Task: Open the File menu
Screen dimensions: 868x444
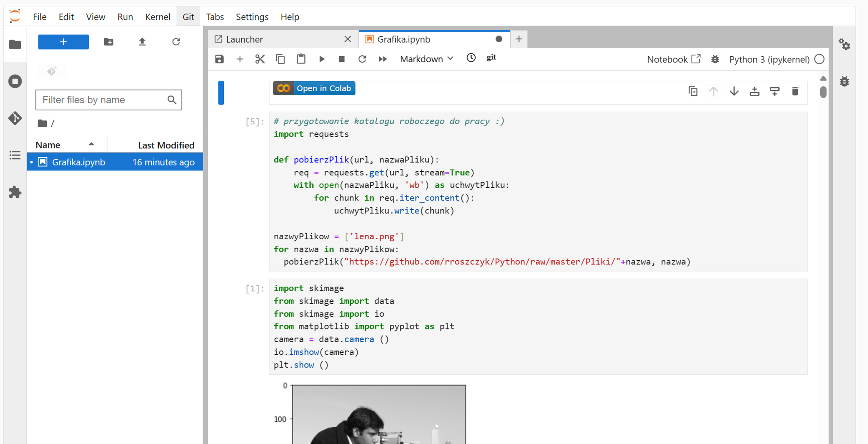Action: (40, 17)
